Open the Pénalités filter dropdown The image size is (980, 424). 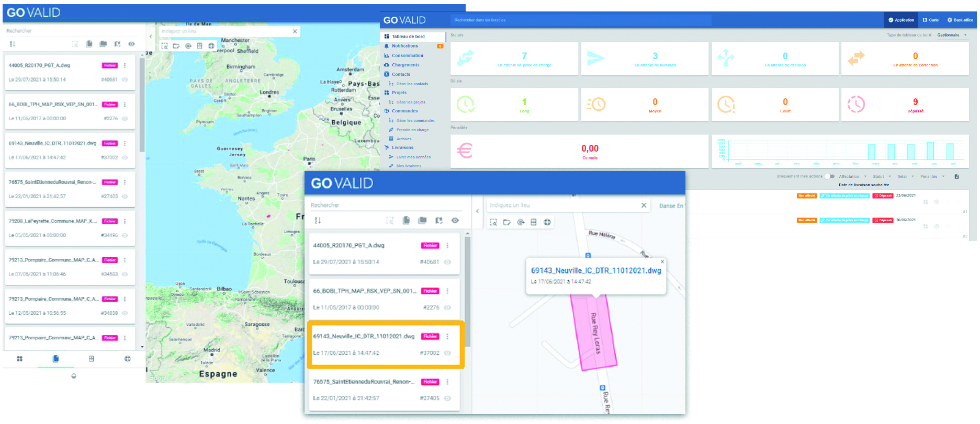point(932,177)
